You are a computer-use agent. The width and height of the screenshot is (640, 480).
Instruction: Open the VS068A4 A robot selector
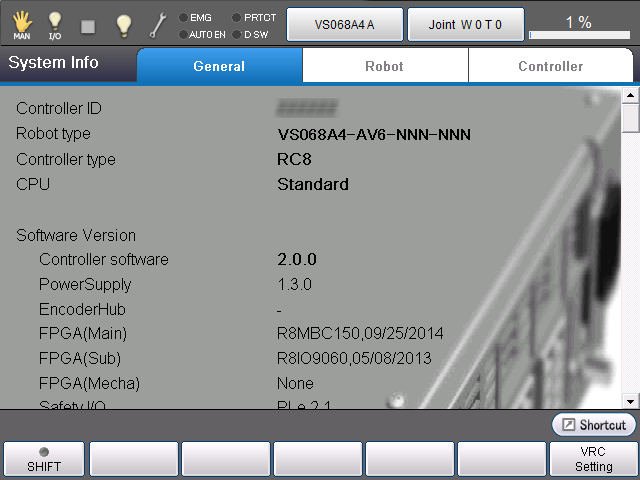point(345,24)
